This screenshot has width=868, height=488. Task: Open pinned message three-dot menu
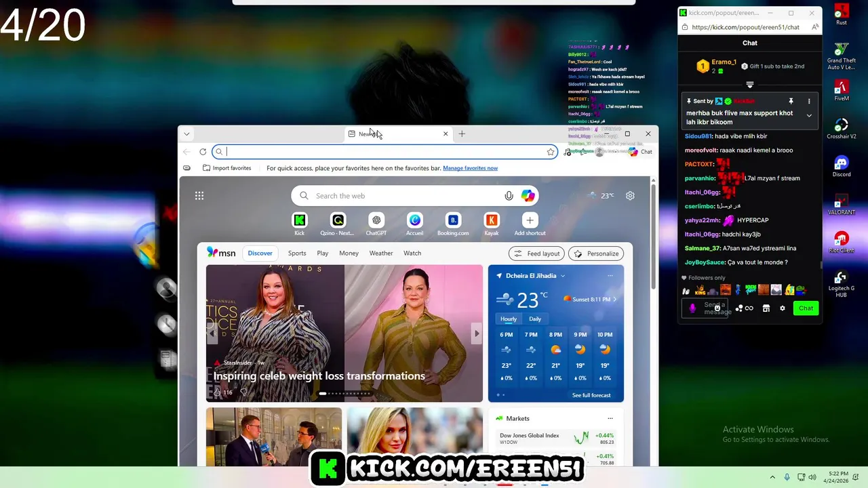coord(809,101)
